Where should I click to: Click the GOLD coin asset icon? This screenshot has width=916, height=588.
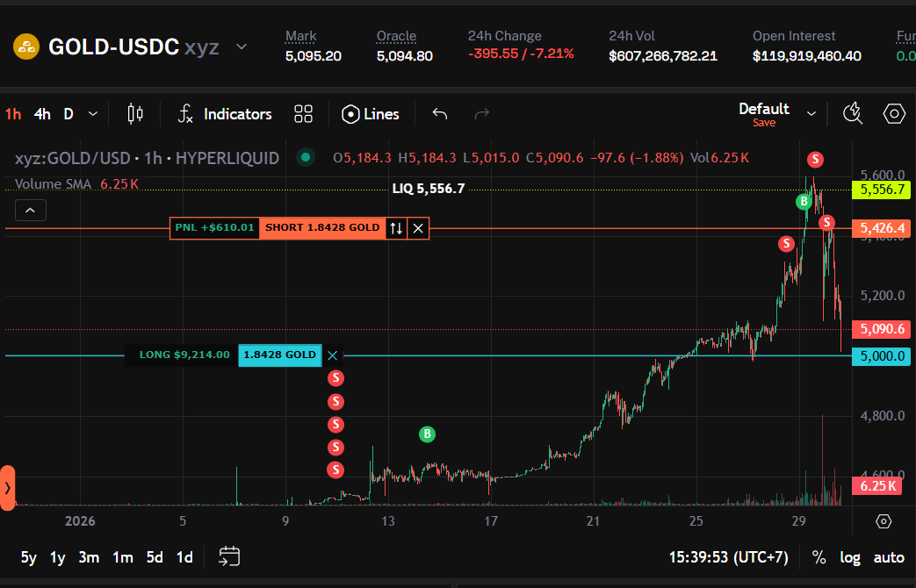tap(26, 47)
